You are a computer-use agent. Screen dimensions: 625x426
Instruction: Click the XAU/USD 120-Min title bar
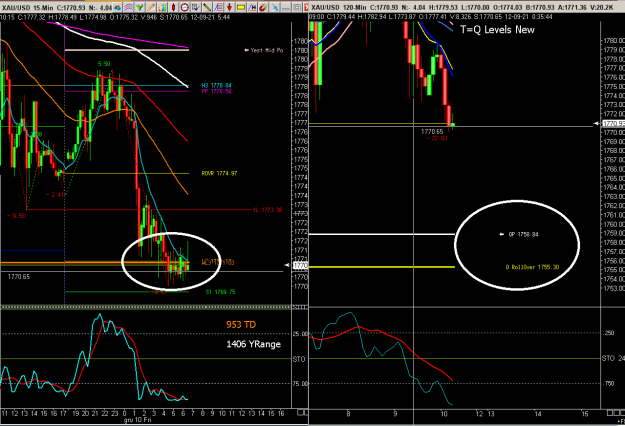tap(466, 7)
